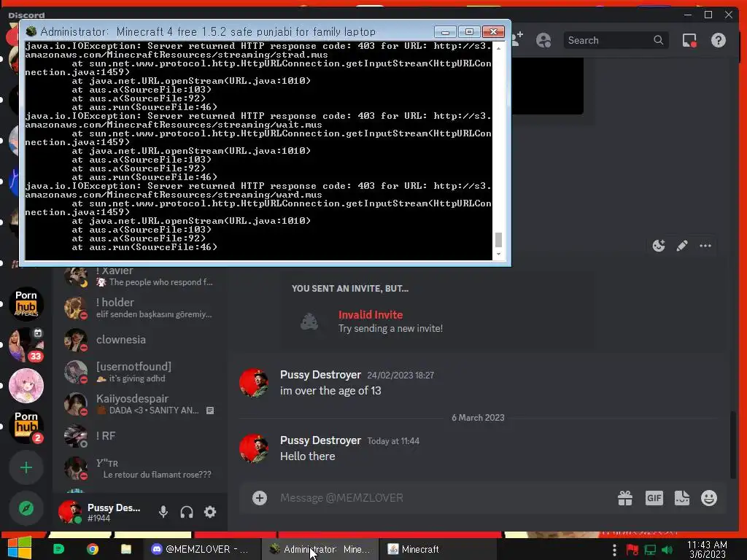Viewport: 747px width, 560px height.
Task: Click avatar beside 'im over the age of 13'
Action: click(253, 382)
